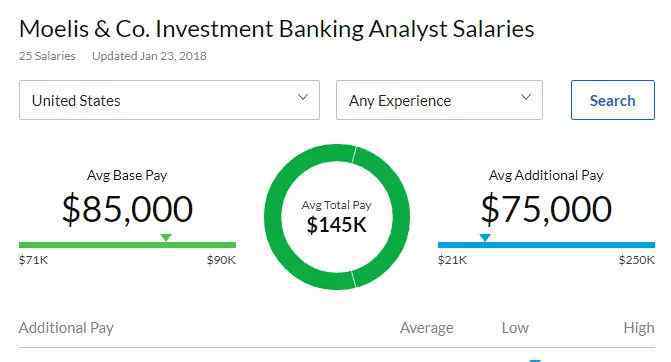Viewport: 671px width, 362px height.
Task: Click the green Avg Base Pay range bar
Action: tap(127, 245)
